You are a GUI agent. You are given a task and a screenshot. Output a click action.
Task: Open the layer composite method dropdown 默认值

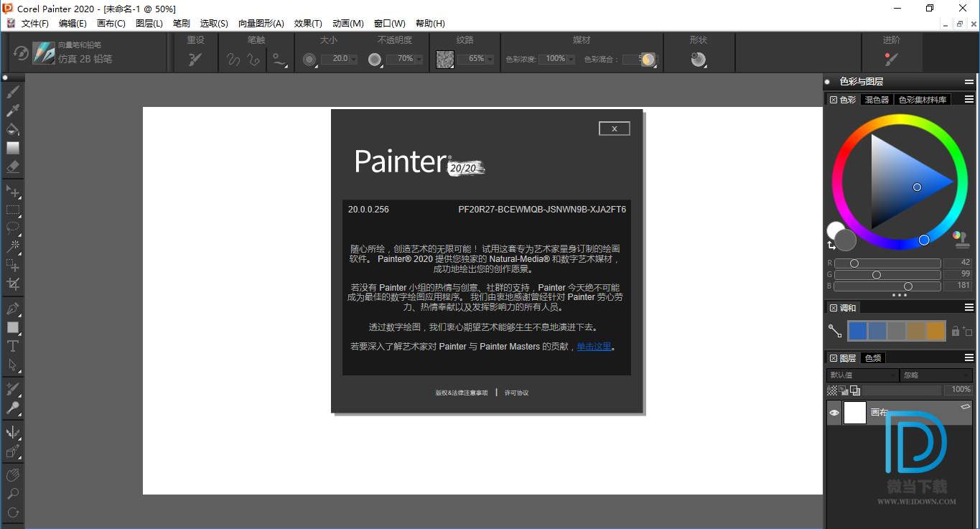862,375
